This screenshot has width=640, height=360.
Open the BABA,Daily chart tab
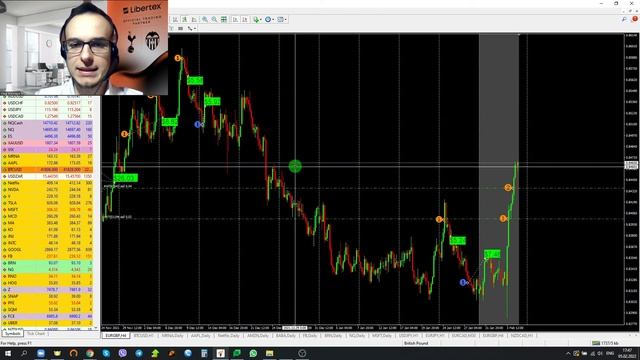click(x=286, y=336)
